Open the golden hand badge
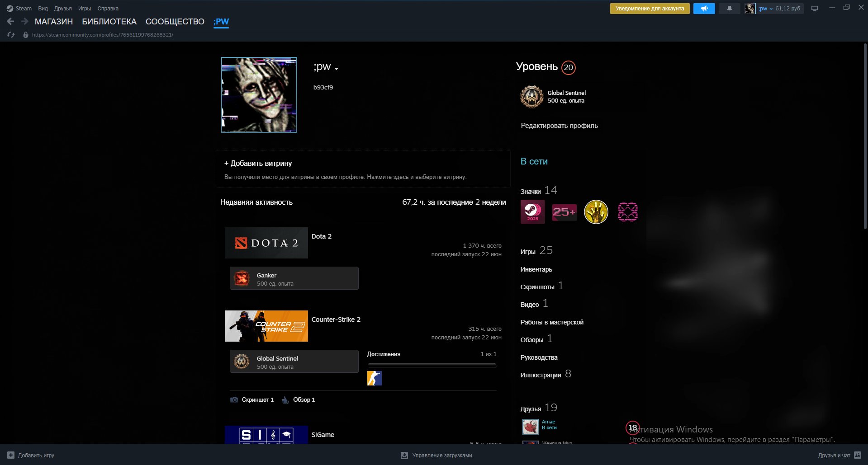 [596, 211]
